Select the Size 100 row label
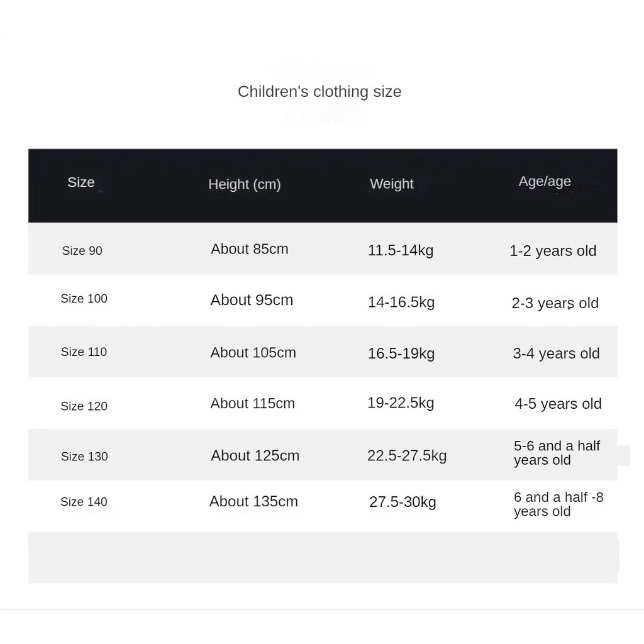Viewport: 644px width, 644px height. click(x=84, y=299)
